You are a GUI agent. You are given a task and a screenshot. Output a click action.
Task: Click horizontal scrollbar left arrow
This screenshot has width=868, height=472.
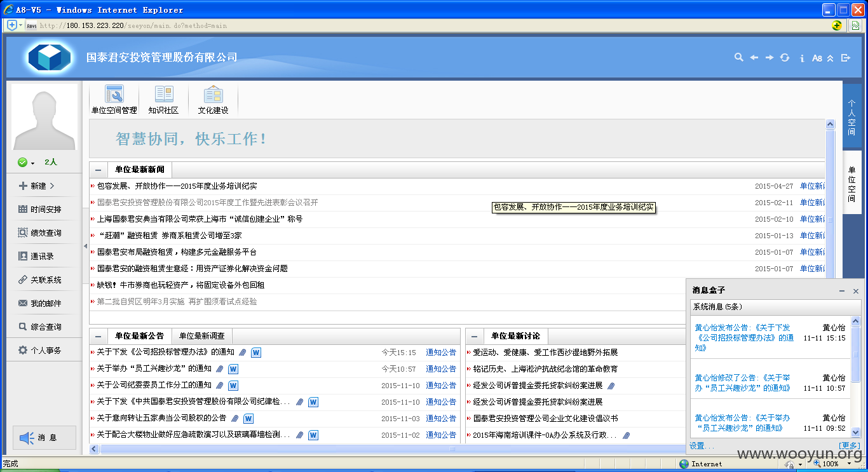coord(95,448)
